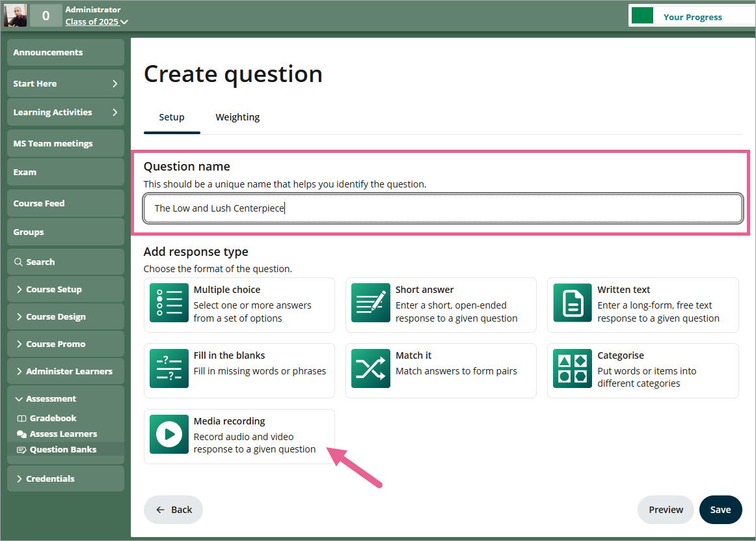Click the Back arrow icon
The width and height of the screenshot is (756, 541).
161,510
